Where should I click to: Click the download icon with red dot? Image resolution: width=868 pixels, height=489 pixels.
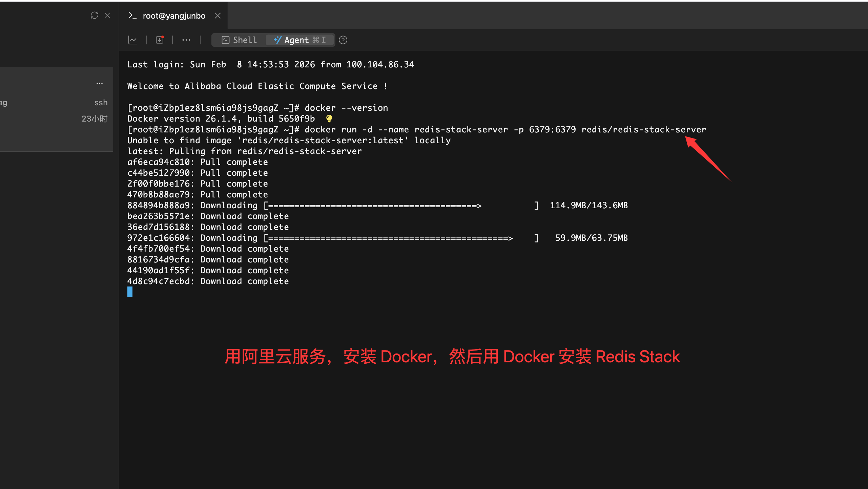click(160, 40)
